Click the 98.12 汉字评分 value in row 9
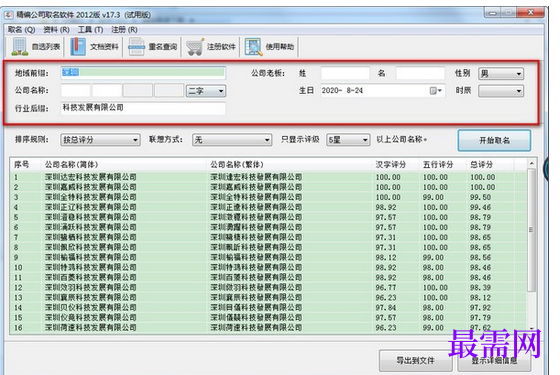The height and width of the screenshot is (375, 560). [386, 258]
